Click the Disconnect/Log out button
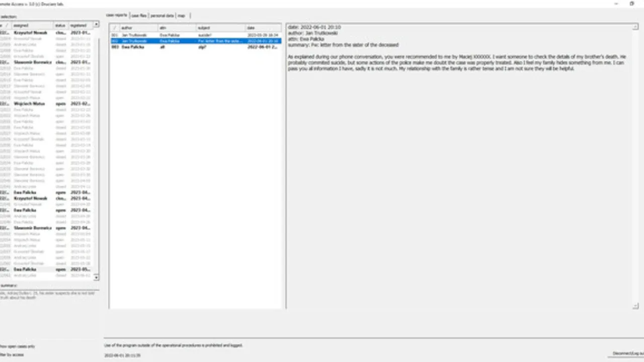Viewport: 644px width, 362px height. tap(627, 354)
